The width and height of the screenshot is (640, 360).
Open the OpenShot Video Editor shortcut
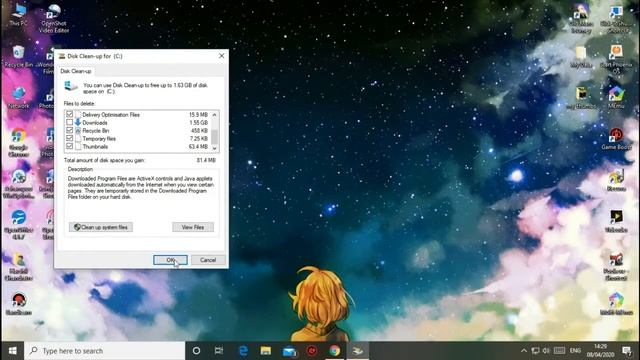[53, 18]
